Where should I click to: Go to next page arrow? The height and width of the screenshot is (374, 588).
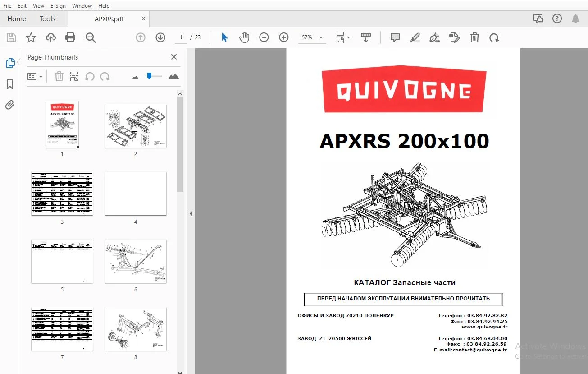point(160,38)
